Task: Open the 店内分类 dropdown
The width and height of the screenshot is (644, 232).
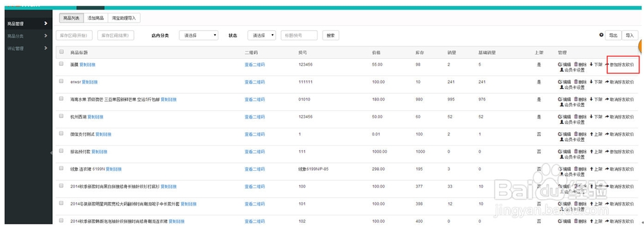Action: point(198,35)
